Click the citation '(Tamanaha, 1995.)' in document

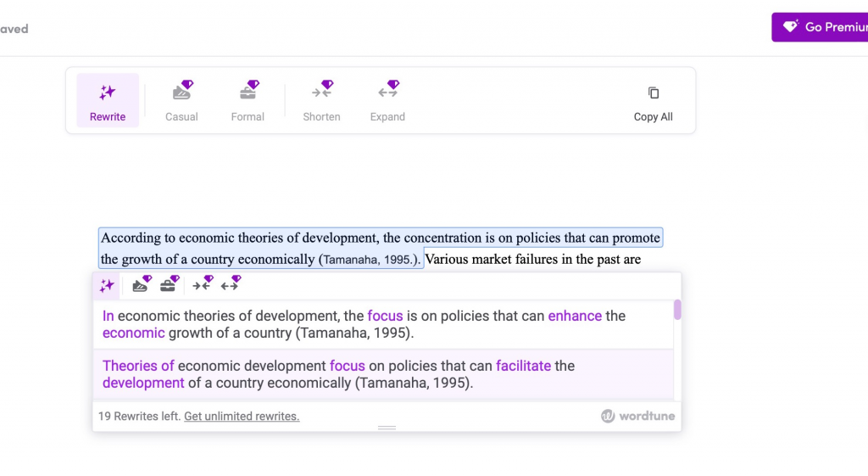coord(370,260)
